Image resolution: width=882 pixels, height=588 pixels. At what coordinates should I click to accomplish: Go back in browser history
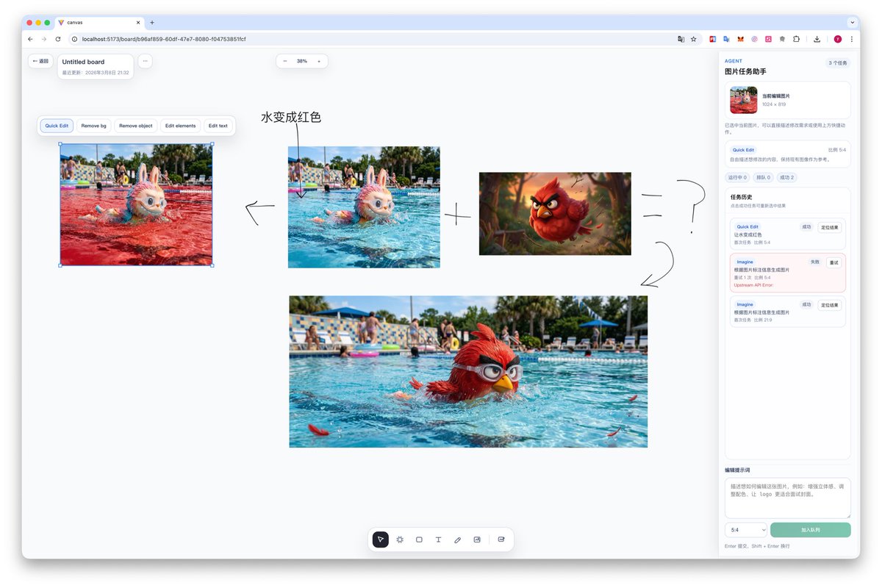[x=30, y=39]
